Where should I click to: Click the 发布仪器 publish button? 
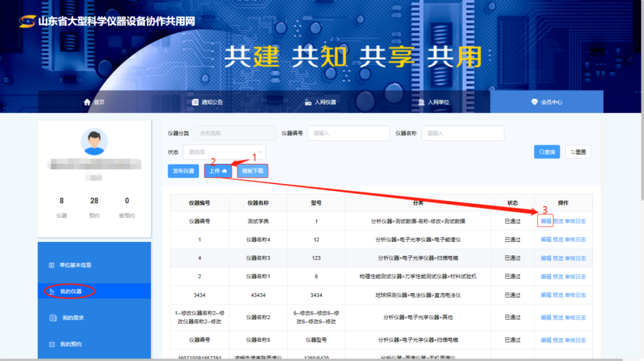[183, 171]
